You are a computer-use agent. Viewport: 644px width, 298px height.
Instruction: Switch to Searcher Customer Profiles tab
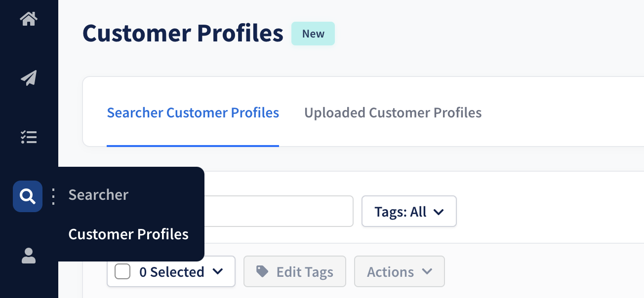[193, 112]
